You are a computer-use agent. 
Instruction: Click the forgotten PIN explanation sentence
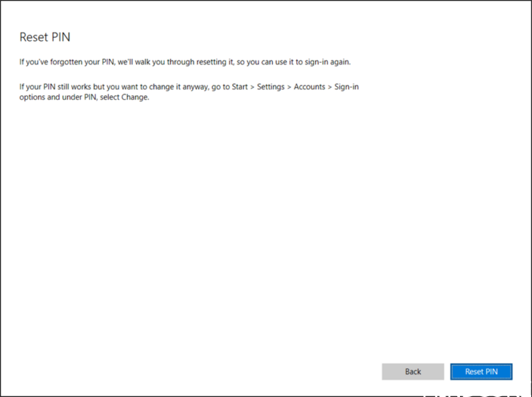coord(184,62)
